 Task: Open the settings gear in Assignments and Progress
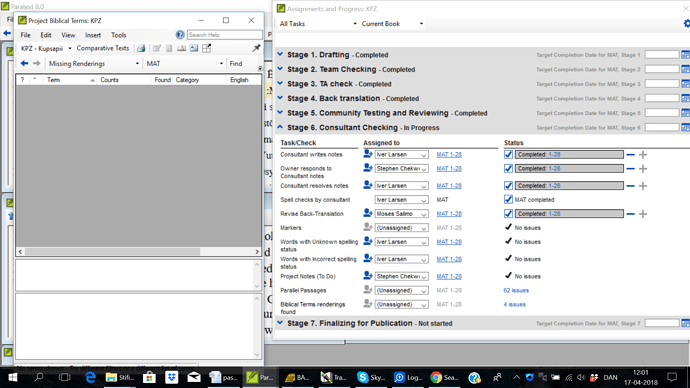coord(686,24)
